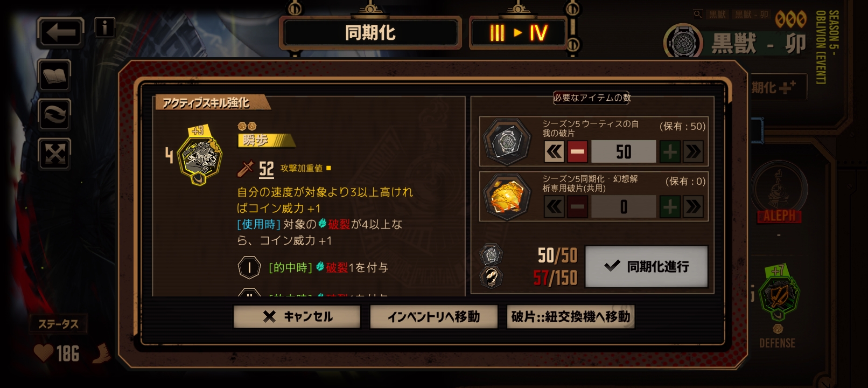
Task: Open インベントリへ移動 button
Action: pyautogui.click(x=433, y=317)
